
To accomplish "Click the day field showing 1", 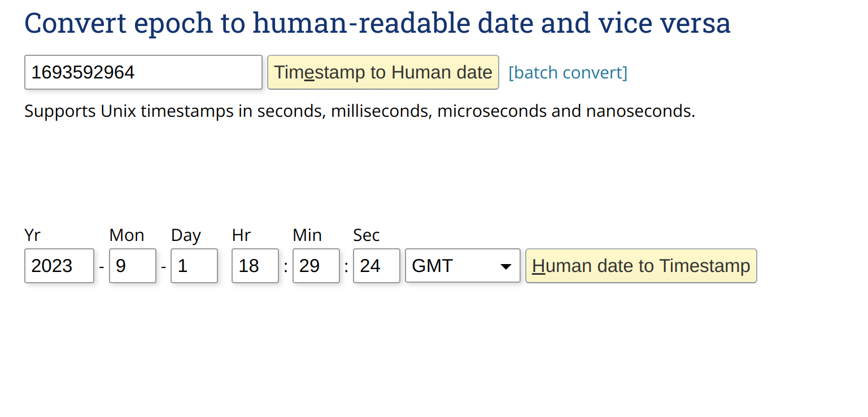I will point(194,265).
